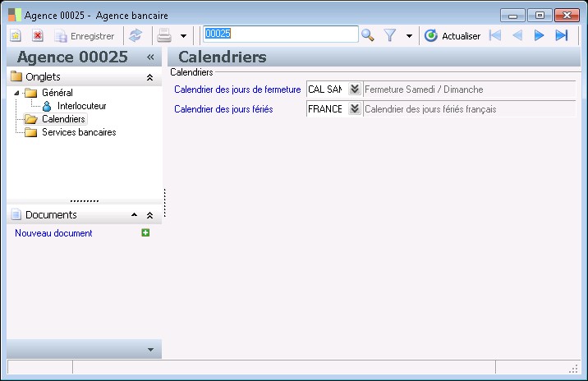Go to the first record
This screenshot has height=381, width=588.
[x=495, y=35]
